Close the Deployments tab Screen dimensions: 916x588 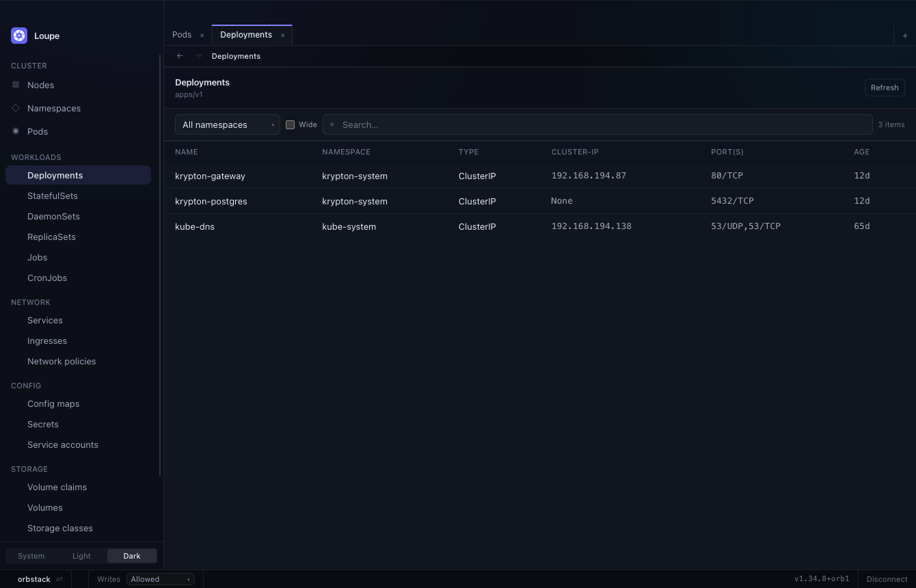[282, 35]
